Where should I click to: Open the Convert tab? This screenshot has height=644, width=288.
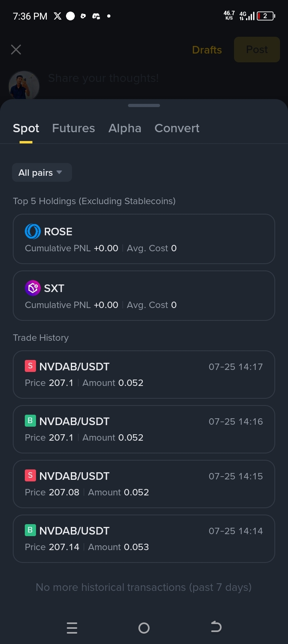click(x=177, y=128)
